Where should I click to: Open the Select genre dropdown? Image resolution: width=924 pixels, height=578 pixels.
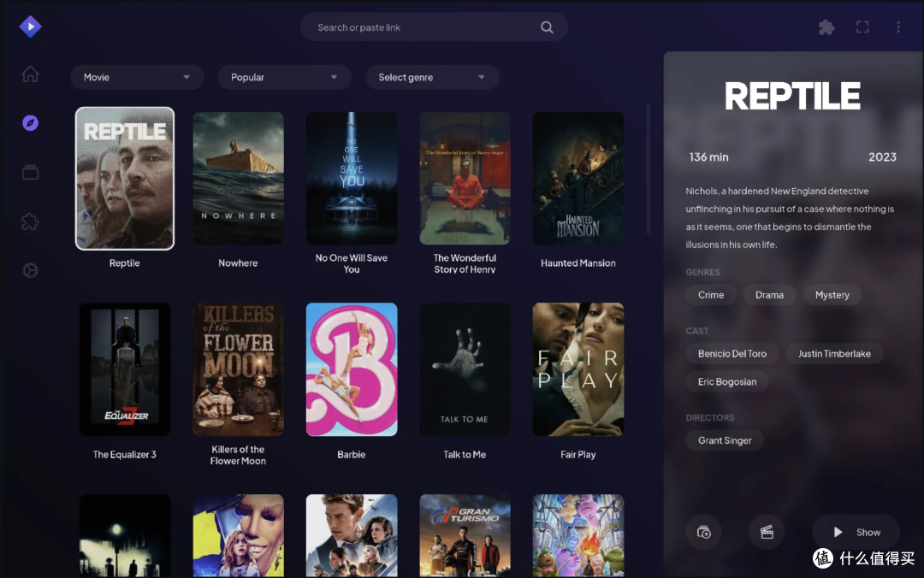pyautogui.click(x=432, y=77)
